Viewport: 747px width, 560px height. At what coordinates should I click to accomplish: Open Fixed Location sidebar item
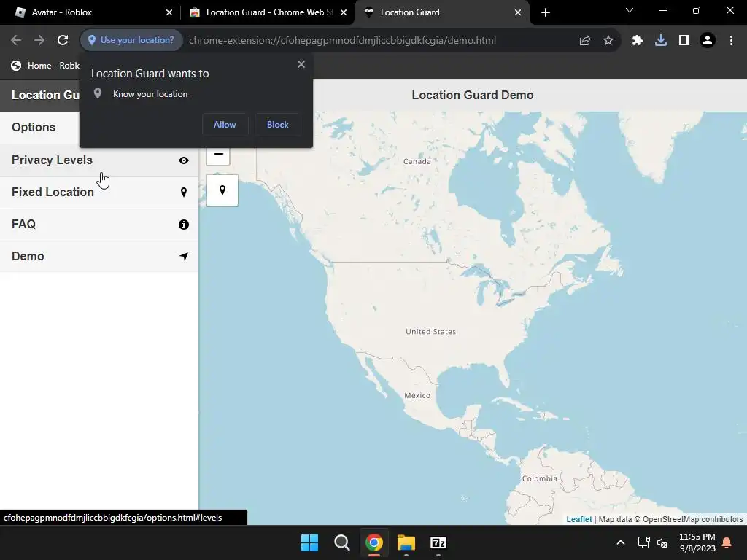[99, 192]
